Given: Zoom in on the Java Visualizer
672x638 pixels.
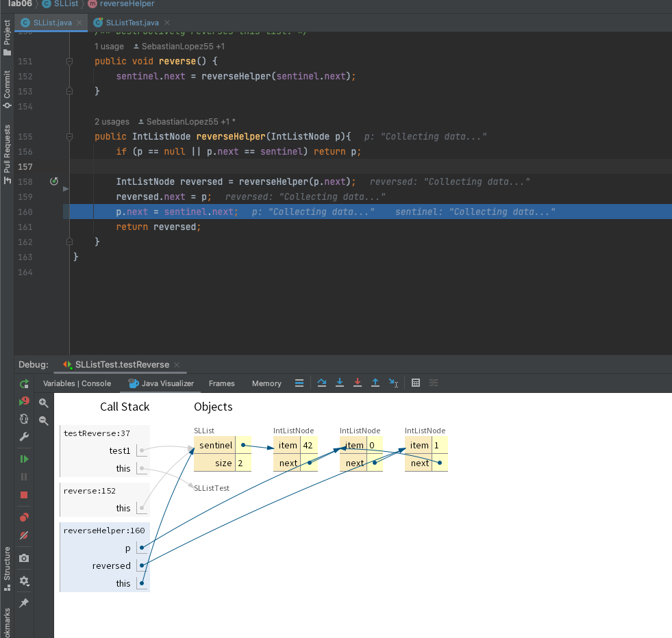Looking at the screenshot, I should tap(44, 403).
